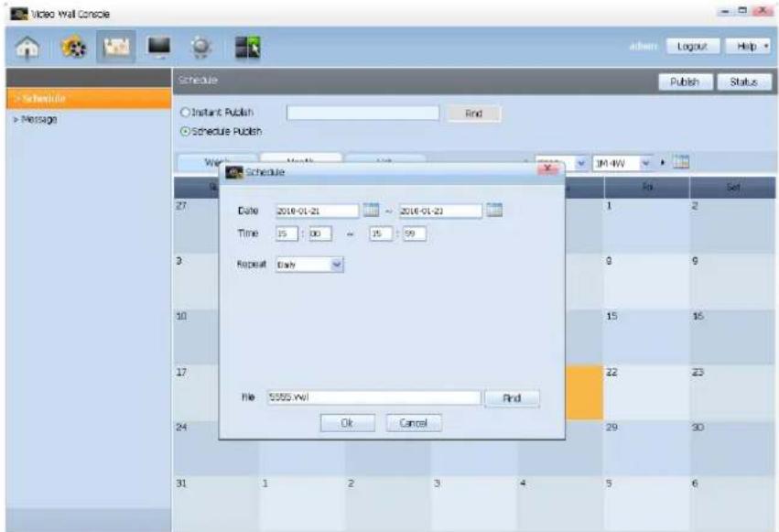Cancel the Schedule dialog
This screenshot has width=779, height=532.
[414, 423]
